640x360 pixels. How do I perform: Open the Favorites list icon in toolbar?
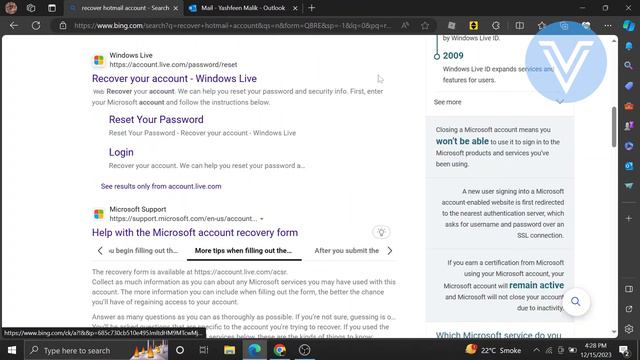542,25
